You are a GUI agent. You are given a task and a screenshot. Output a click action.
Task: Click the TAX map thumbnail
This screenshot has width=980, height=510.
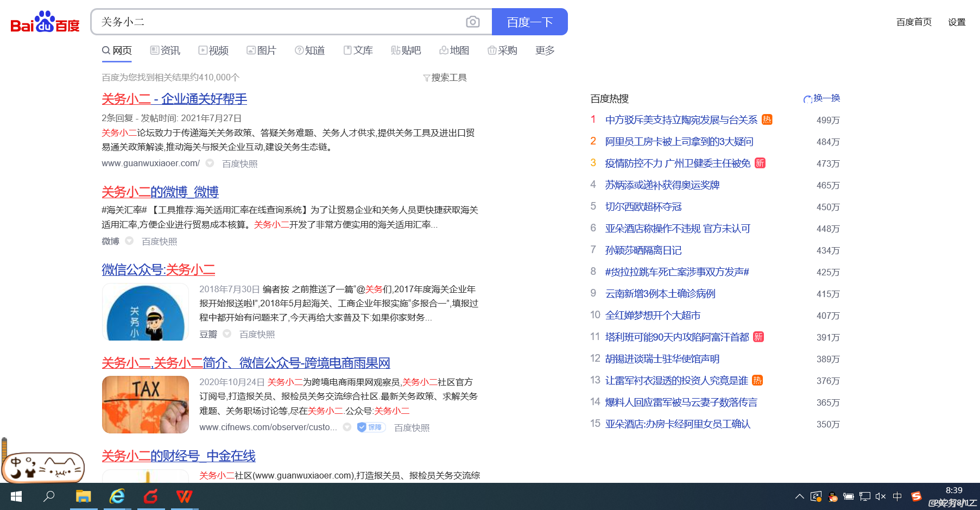pos(146,405)
